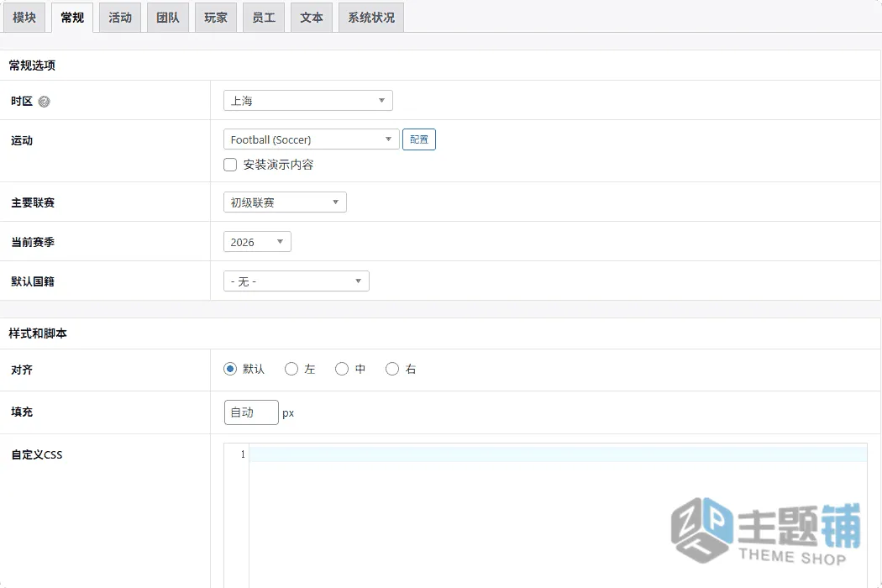Viewport: 882px width, 588px height.
Task: Click the 样式和脚本 section heading
Action: pyautogui.click(x=38, y=333)
